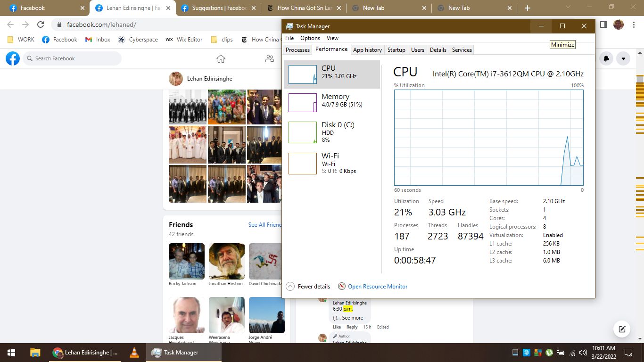Open Jonathan Hirshon friend thumbnail
Image resolution: width=644 pixels, height=362 pixels.
click(227, 261)
